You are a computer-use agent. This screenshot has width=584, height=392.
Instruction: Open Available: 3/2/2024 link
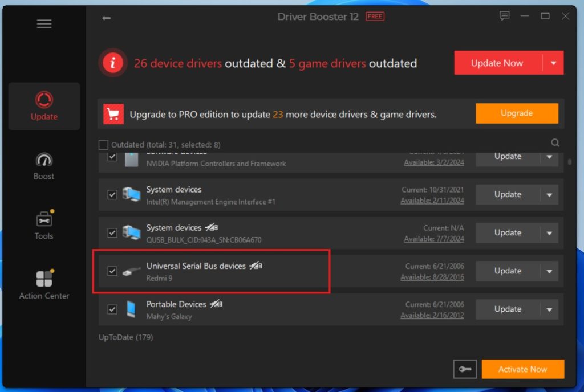[434, 162]
